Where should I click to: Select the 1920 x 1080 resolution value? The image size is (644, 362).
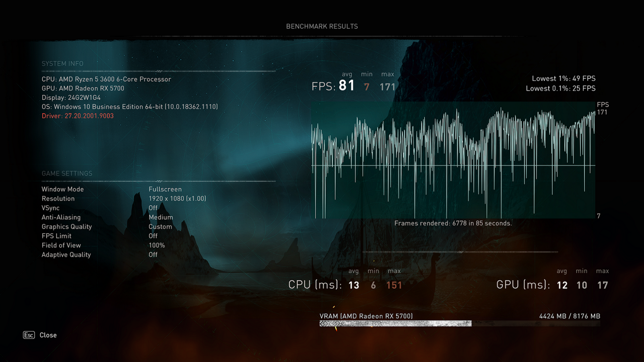(177, 199)
